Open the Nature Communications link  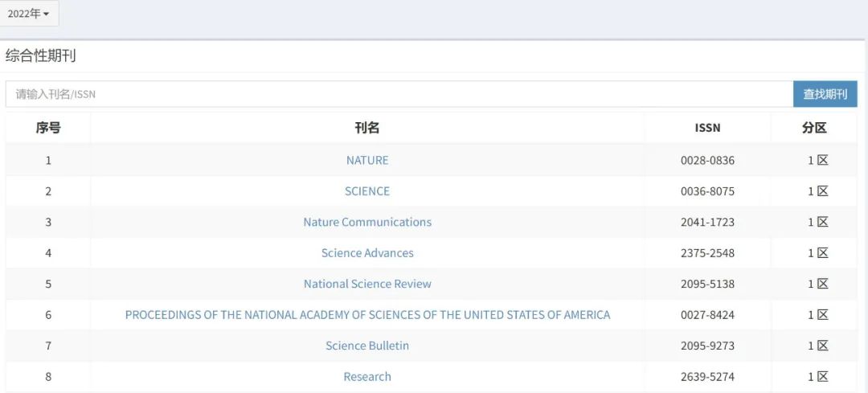point(367,222)
